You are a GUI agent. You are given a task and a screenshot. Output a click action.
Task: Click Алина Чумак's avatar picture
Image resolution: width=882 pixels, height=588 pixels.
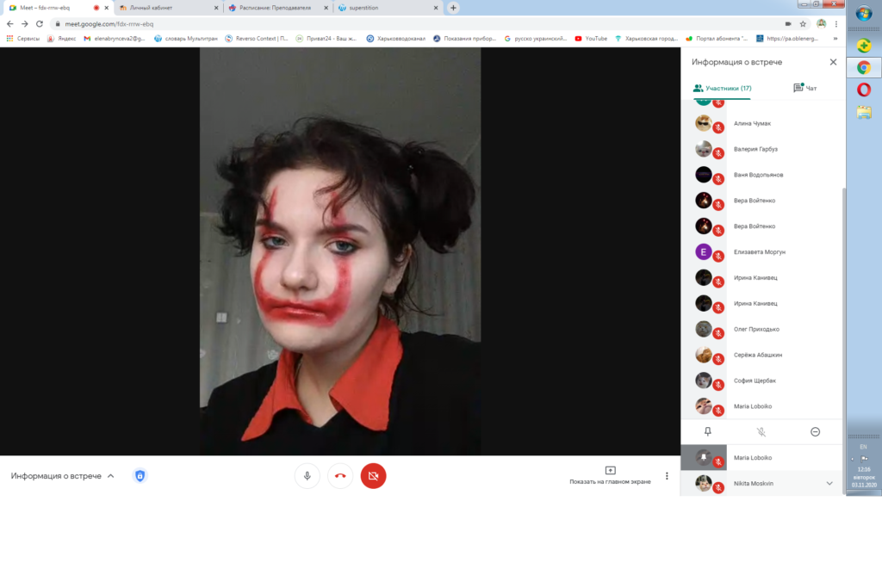click(x=703, y=122)
